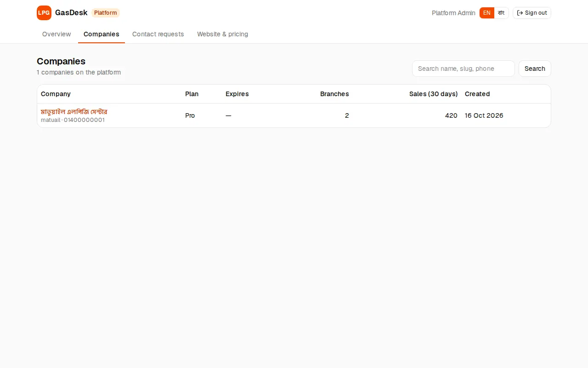588x368 pixels.
Task: Click the Sign out button
Action: click(532, 13)
